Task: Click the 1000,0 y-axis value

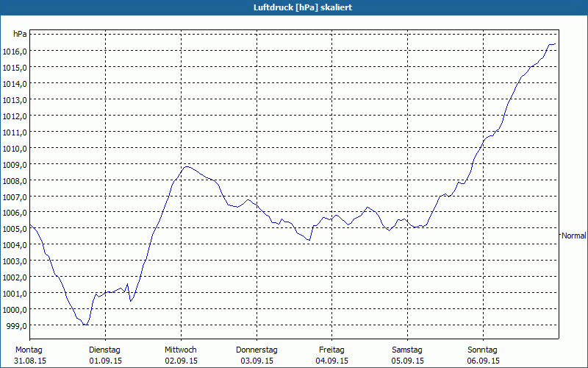Action: (15, 310)
